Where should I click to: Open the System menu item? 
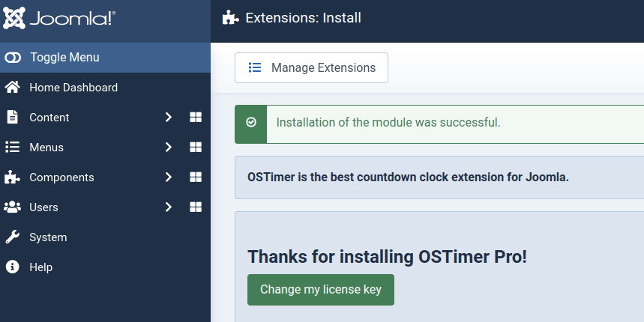tap(48, 237)
